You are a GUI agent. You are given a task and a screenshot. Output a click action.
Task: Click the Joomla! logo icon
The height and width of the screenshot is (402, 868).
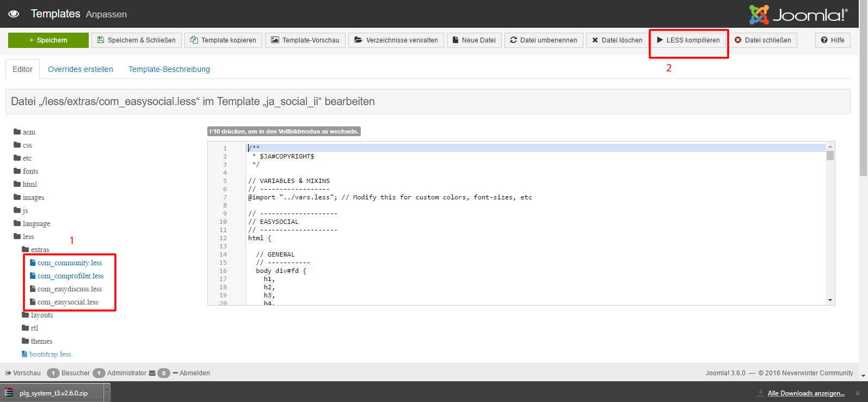pos(759,15)
